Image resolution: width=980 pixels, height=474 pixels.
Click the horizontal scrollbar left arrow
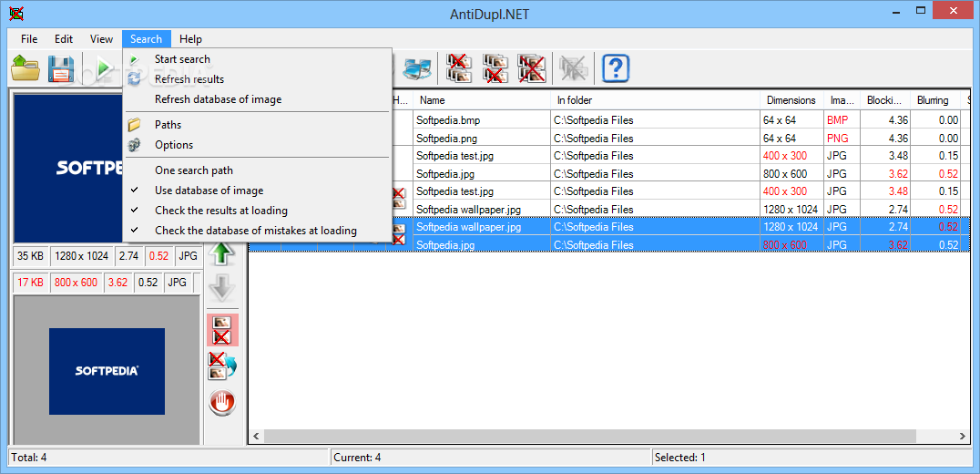click(256, 436)
